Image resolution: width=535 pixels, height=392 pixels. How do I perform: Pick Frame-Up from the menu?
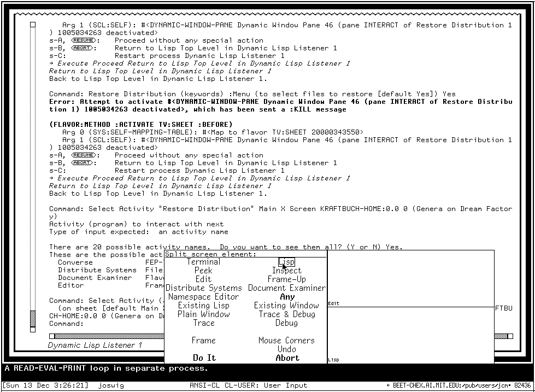(x=286, y=279)
